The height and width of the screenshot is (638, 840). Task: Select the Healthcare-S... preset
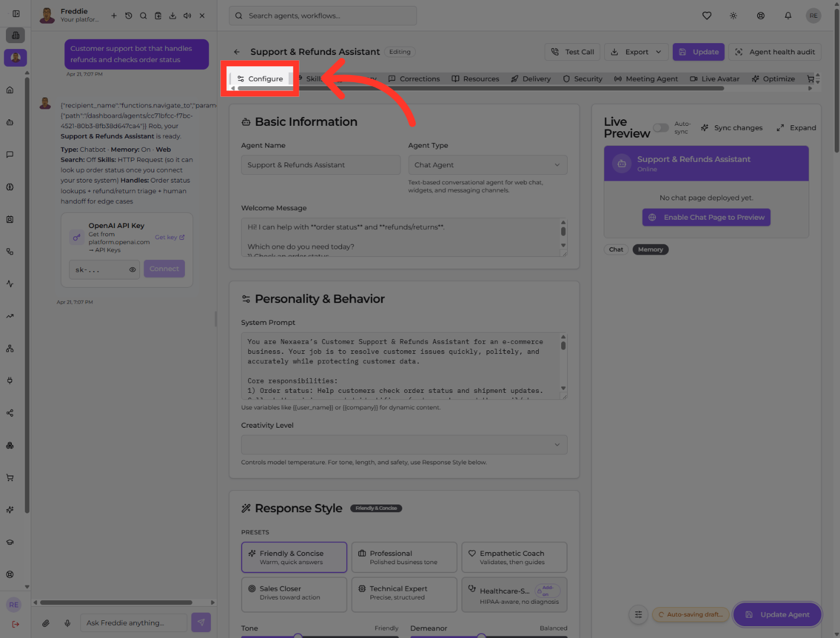pos(515,594)
